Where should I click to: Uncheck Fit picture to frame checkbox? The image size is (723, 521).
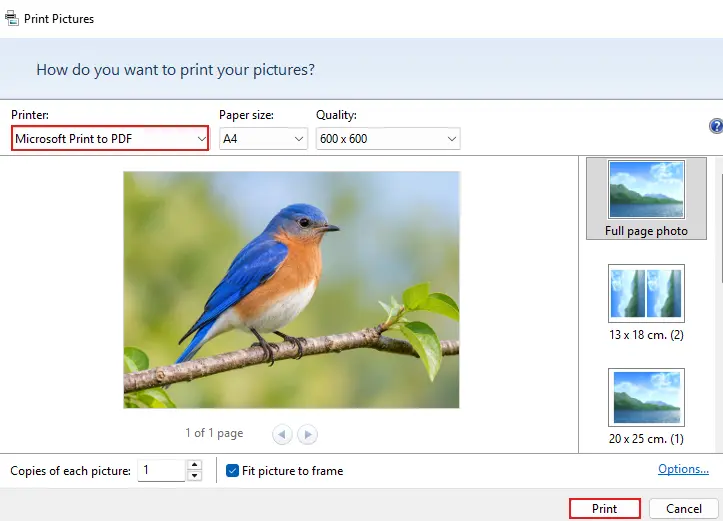click(x=232, y=470)
